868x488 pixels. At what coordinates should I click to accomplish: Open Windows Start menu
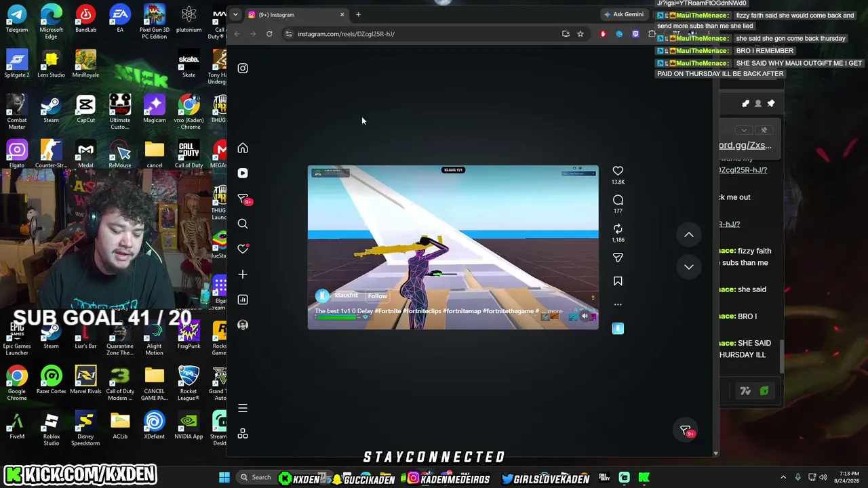[x=224, y=477]
